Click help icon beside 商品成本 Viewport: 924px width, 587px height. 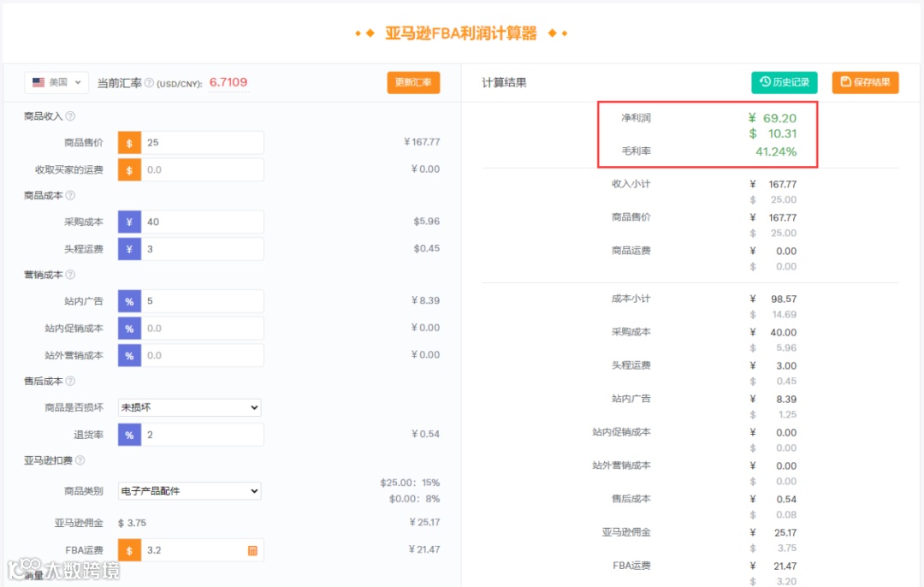70,195
